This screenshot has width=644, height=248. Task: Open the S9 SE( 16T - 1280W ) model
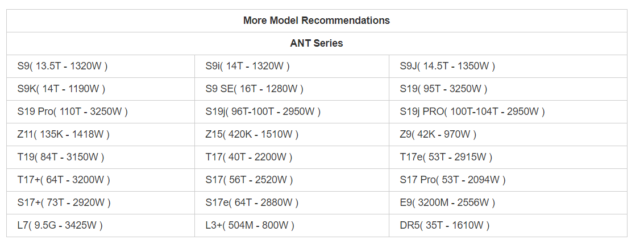(255, 89)
